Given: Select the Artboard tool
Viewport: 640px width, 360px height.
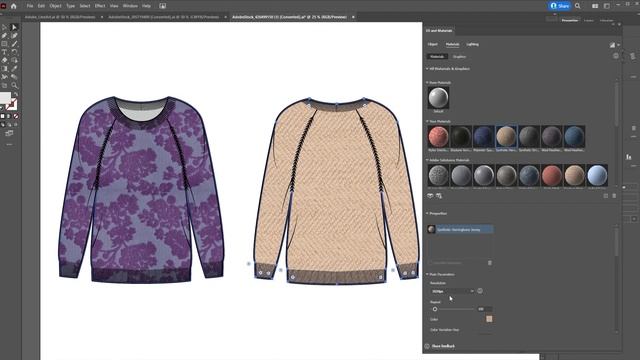Looking at the screenshot, I should pyautogui.click(x=4, y=85).
